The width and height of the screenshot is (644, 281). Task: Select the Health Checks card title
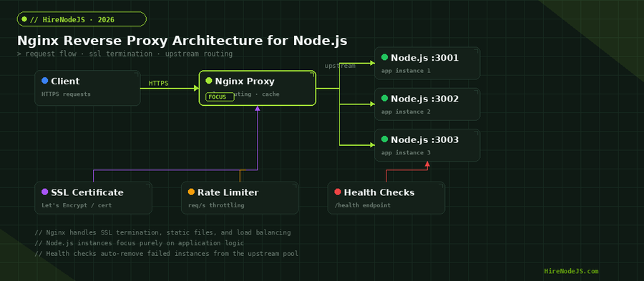pyautogui.click(x=379, y=192)
